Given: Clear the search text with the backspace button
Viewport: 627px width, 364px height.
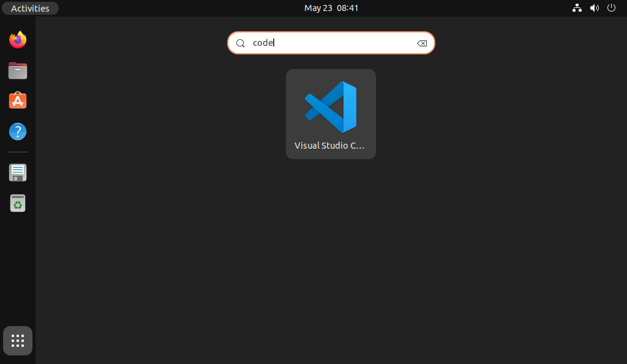Looking at the screenshot, I should pos(422,43).
